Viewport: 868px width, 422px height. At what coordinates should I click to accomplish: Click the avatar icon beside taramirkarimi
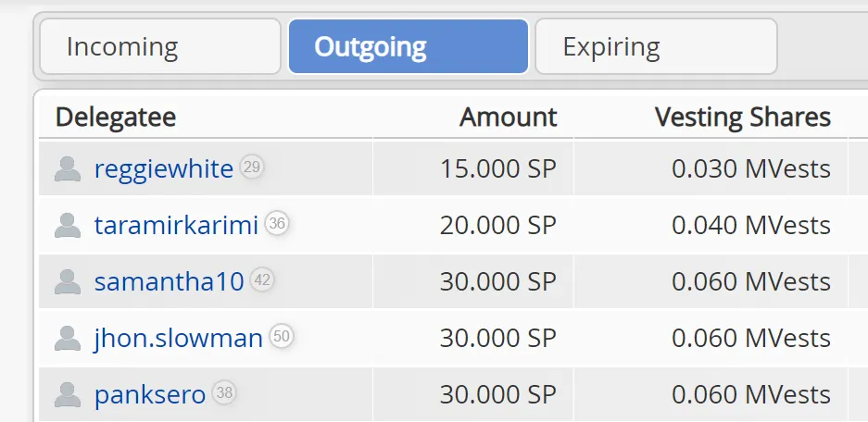coord(67,226)
